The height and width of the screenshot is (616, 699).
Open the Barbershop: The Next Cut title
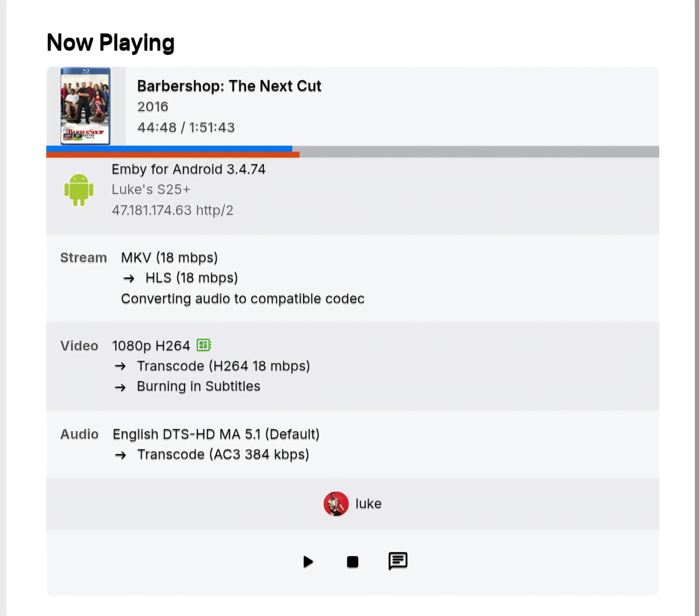[x=229, y=86]
